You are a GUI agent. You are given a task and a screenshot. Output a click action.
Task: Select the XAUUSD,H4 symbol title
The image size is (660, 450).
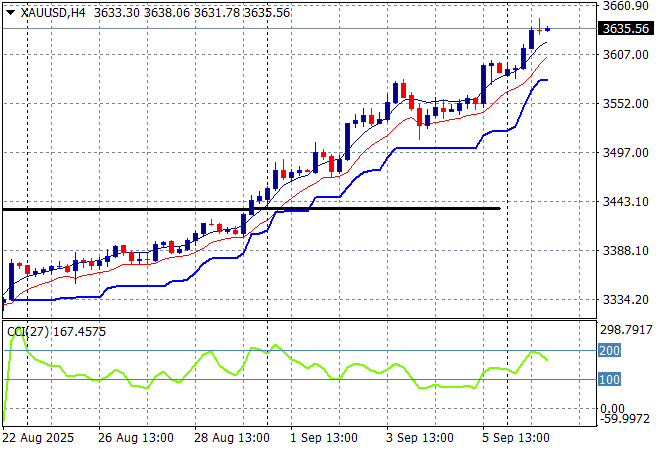click(x=53, y=13)
